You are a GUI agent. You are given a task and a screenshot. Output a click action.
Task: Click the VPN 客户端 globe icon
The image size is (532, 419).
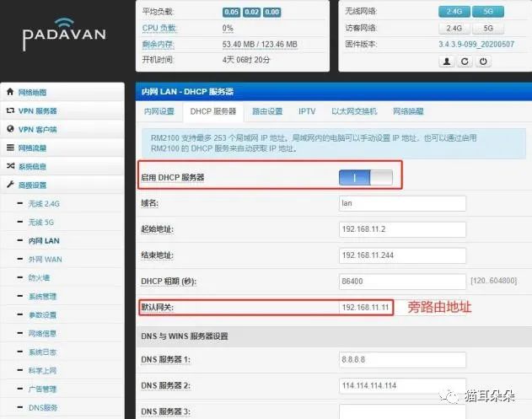pyautogui.click(x=10, y=129)
